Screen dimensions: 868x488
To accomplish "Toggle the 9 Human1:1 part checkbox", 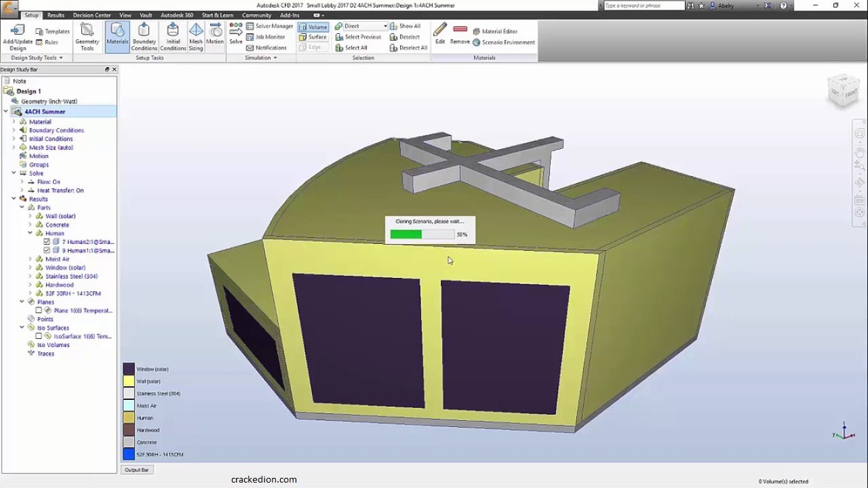I will [47, 251].
